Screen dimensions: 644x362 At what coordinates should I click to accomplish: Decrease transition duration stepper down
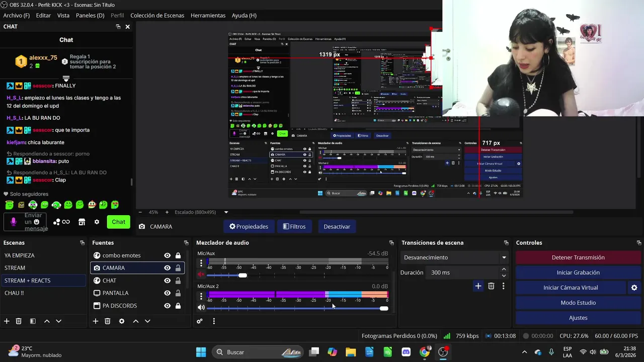pyautogui.click(x=504, y=276)
